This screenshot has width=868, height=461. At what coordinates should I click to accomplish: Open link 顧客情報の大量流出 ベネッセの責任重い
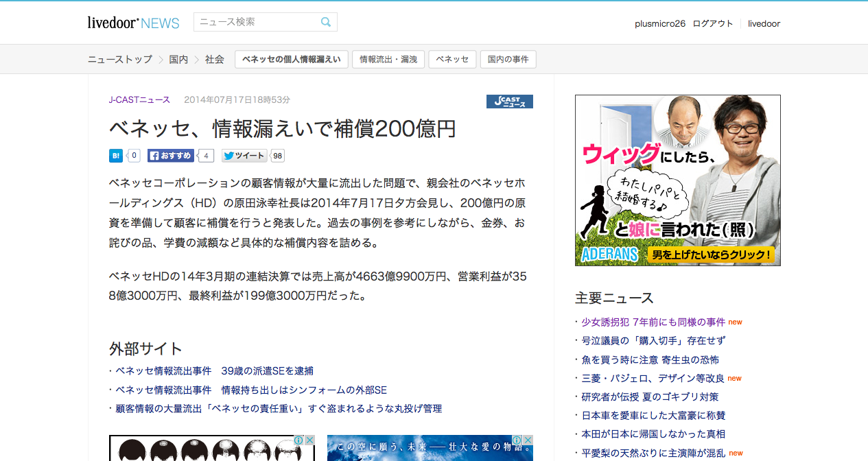279,408
